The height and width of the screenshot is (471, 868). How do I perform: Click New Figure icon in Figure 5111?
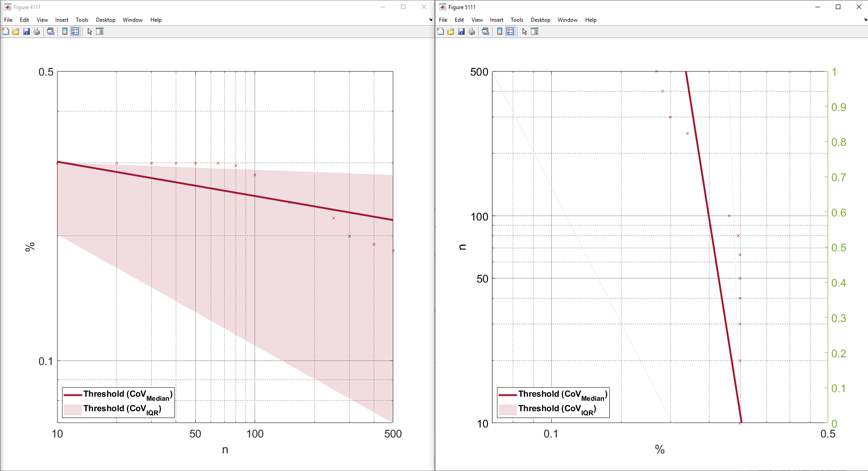pos(440,31)
